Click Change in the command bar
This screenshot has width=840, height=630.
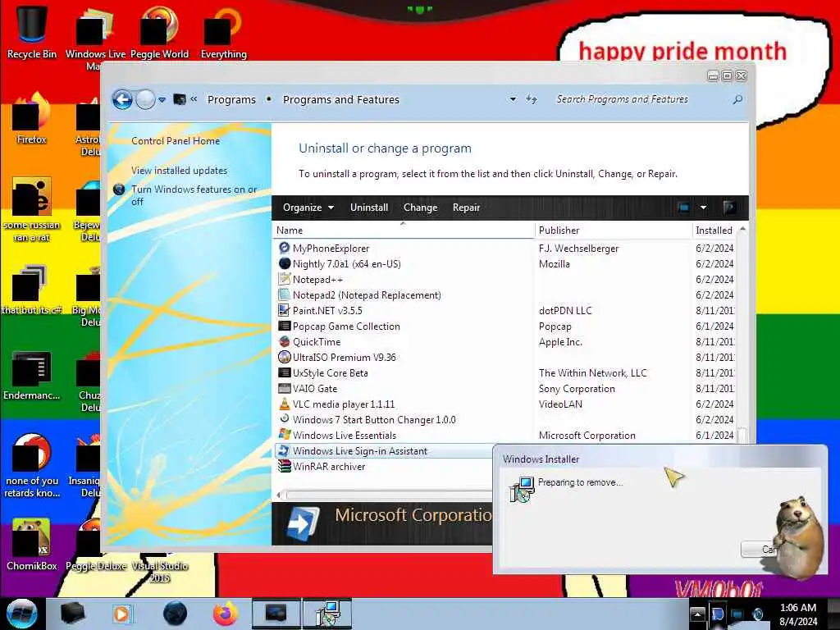pyautogui.click(x=421, y=208)
